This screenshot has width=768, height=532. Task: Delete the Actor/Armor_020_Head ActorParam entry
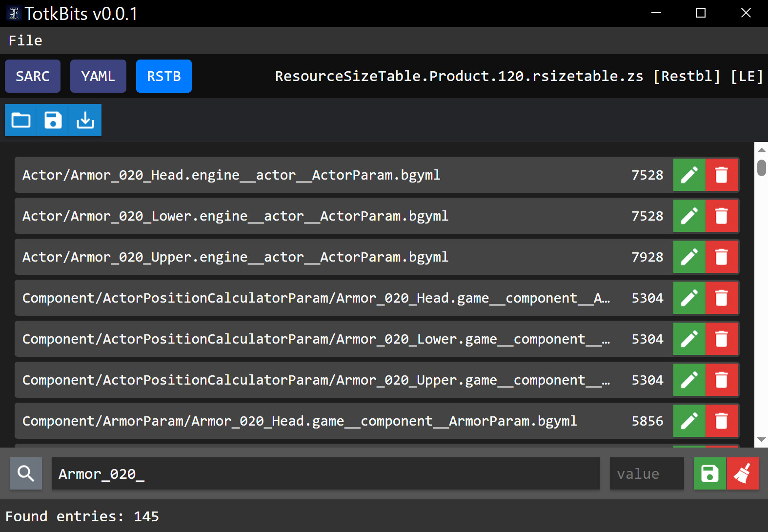click(x=721, y=175)
